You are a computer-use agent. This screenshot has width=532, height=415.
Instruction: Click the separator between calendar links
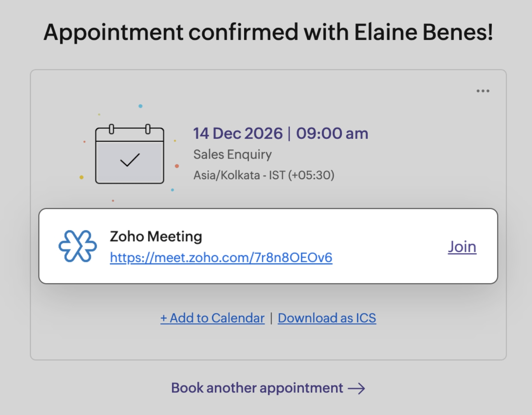tap(271, 318)
